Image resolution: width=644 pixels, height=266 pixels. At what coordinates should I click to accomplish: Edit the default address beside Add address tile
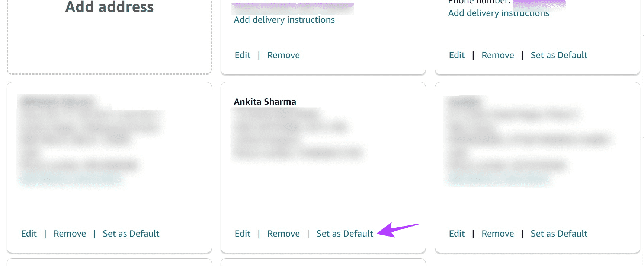tap(243, 55)
